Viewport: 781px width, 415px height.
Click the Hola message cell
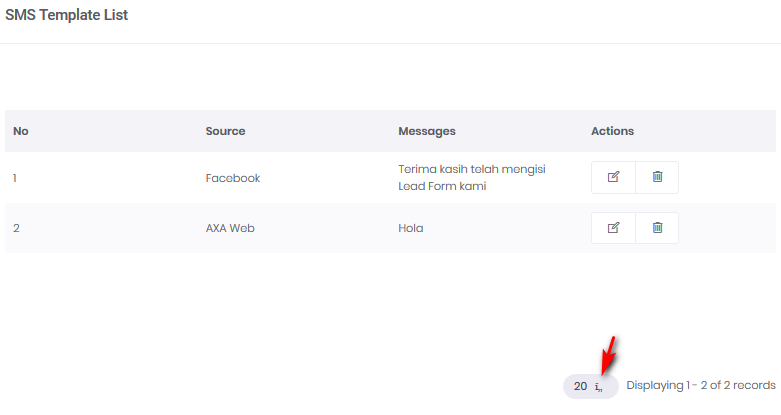(411, 228)
